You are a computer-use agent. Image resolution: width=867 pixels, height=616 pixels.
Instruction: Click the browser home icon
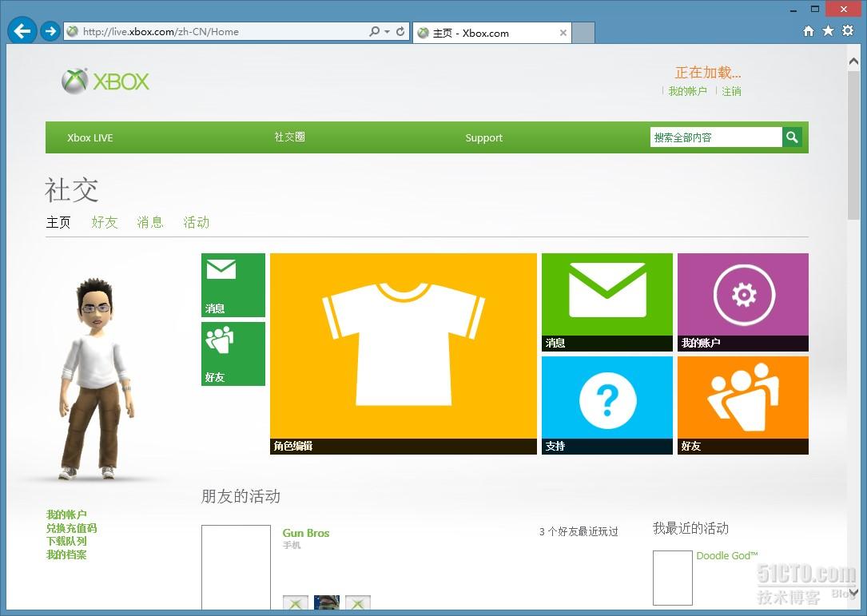[809, 31]
